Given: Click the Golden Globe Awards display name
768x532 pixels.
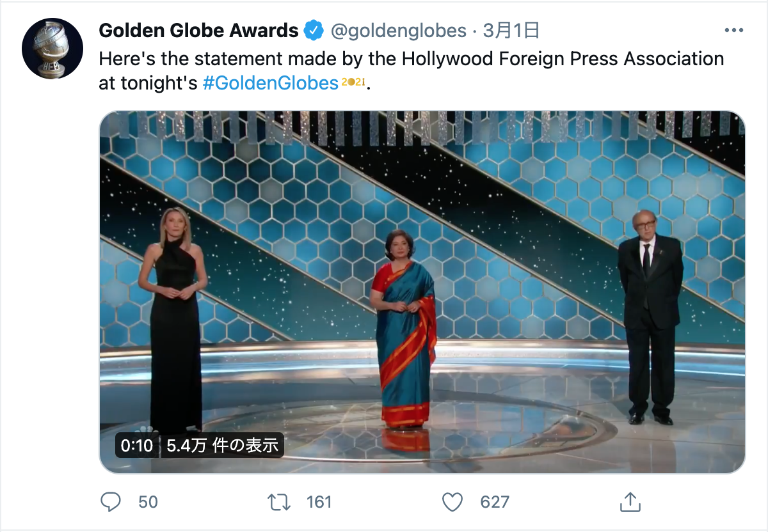Looking at the screenshot, I should click(x=199, y=30).
